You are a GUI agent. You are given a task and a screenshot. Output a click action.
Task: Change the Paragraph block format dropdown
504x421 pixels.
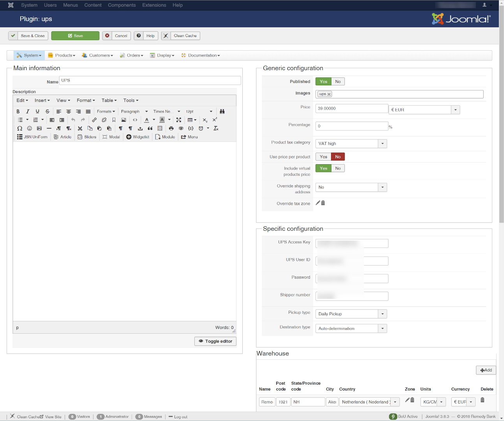134,111
